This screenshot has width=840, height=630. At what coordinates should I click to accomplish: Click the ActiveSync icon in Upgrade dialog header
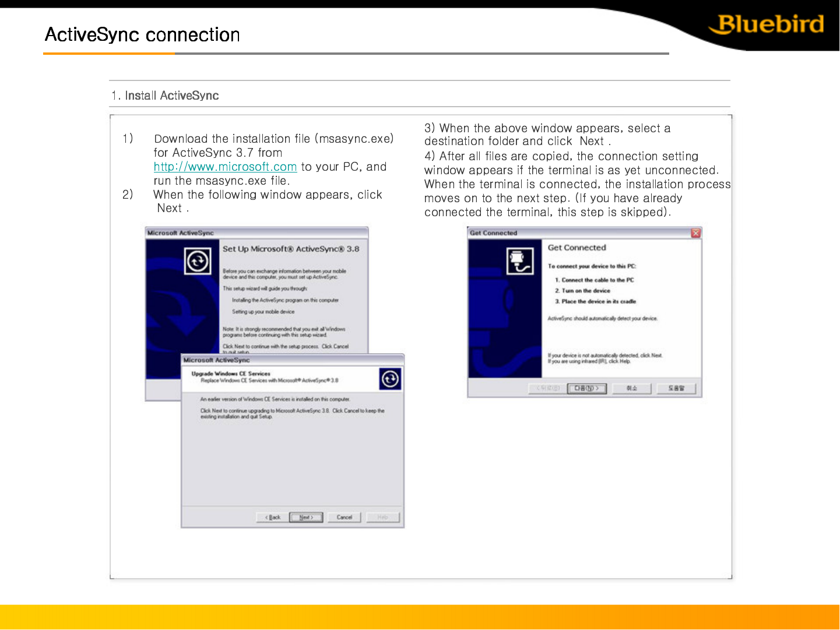click(x=391, y=379)
